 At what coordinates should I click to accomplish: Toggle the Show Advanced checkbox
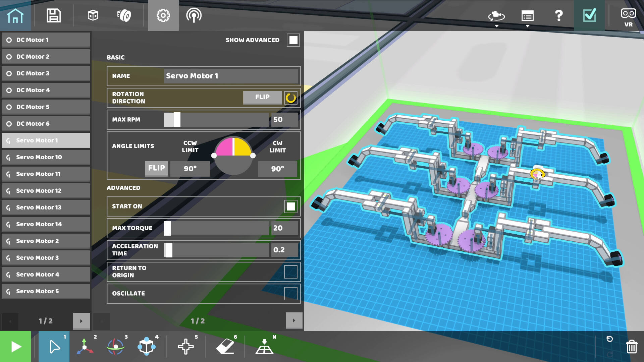[293, 40]
